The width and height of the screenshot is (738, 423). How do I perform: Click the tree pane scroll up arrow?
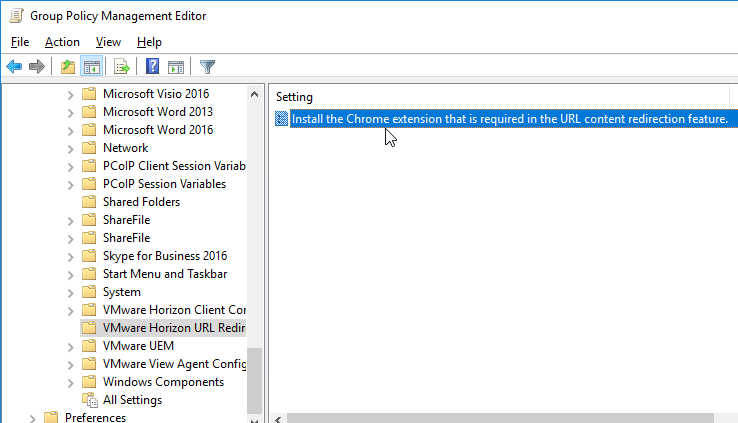tap(254, 94)
